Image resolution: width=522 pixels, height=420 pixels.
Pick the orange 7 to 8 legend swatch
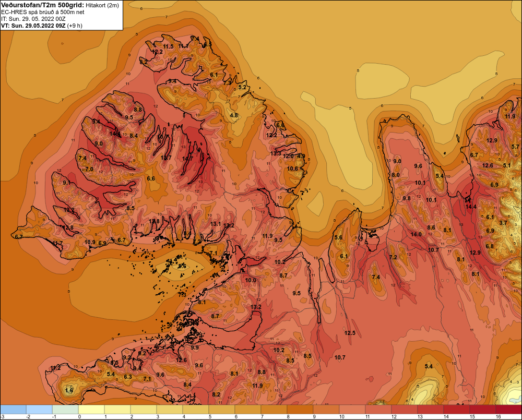(x=275, y=409)
